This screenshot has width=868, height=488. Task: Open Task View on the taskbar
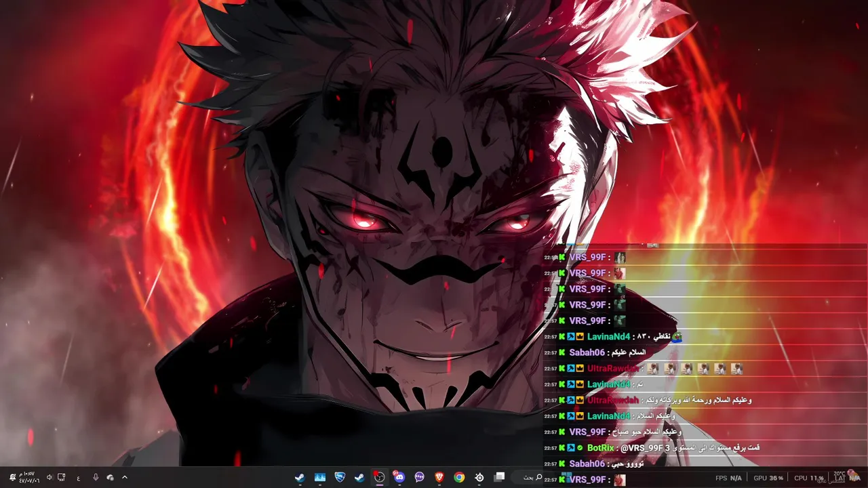point(500,477)
